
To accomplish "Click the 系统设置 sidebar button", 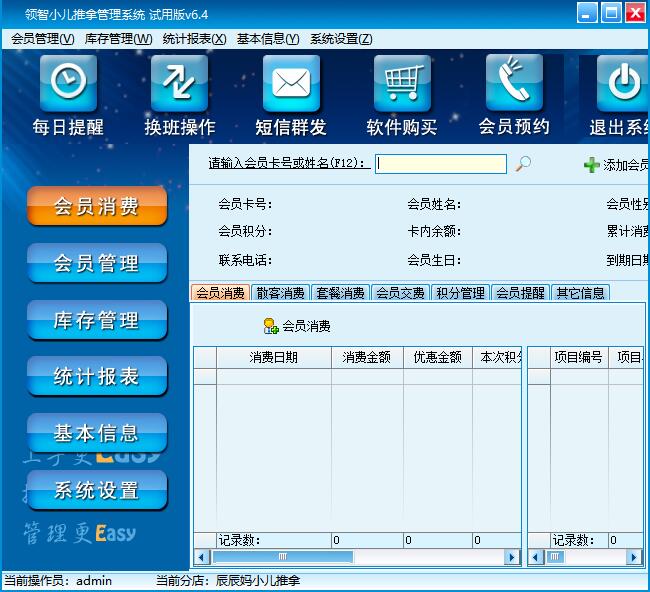I will click(97, 490).
